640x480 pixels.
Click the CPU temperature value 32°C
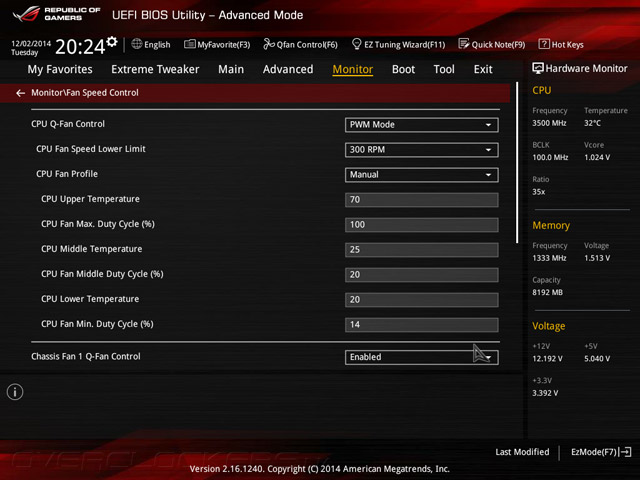pyautogui.click(x=592, y=123)
